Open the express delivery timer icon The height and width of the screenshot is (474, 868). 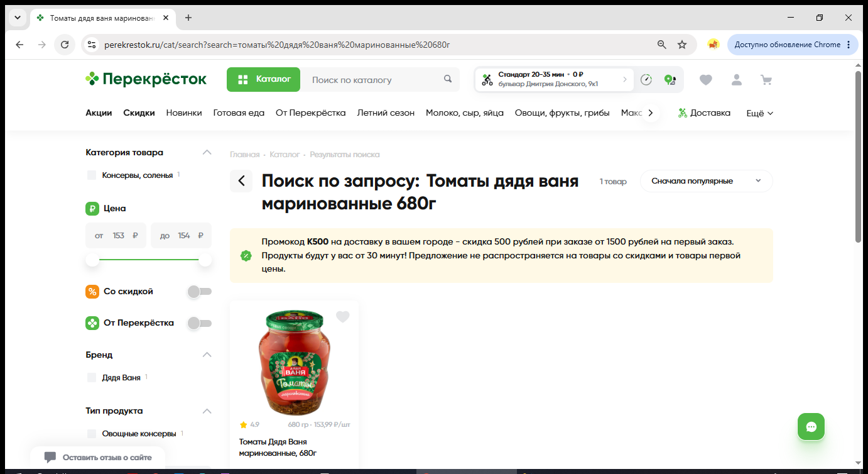[646, 80]
